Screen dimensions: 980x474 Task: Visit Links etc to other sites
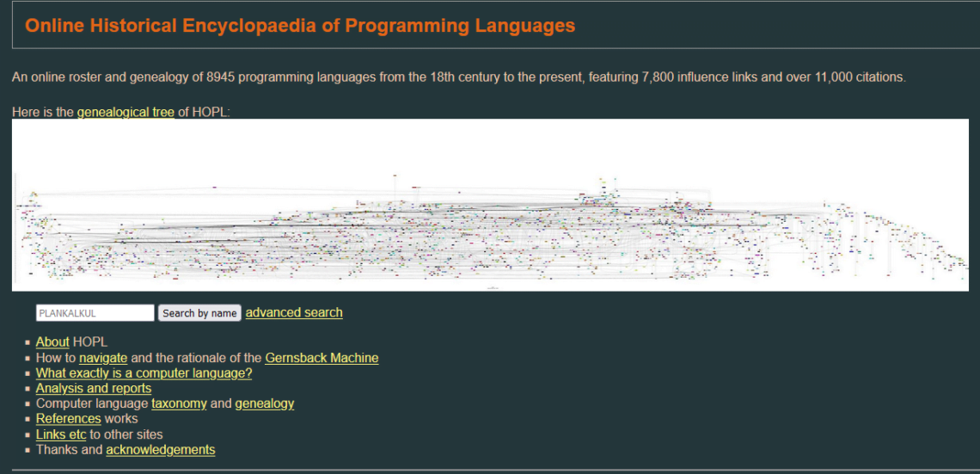point(61,434)
